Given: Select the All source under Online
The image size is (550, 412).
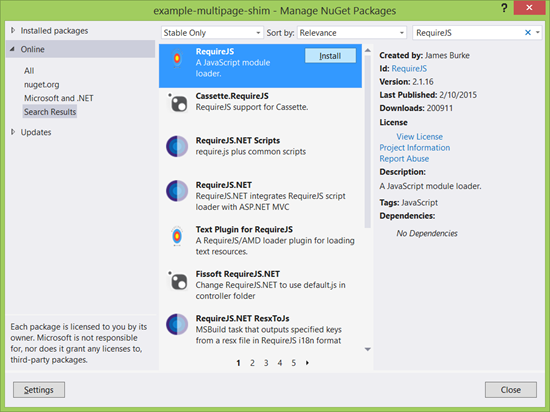Looking at the screenshot, I should point(29,71).
